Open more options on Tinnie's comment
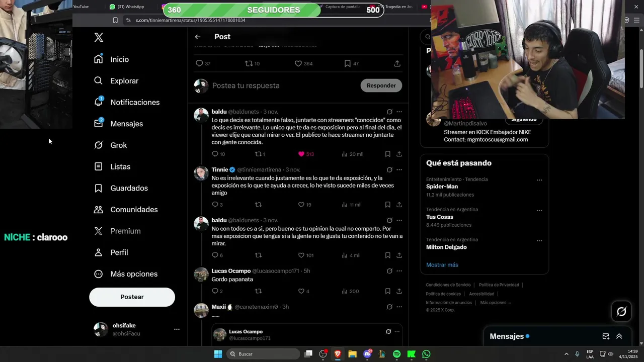The image size is (644, 362). (399, 170)
